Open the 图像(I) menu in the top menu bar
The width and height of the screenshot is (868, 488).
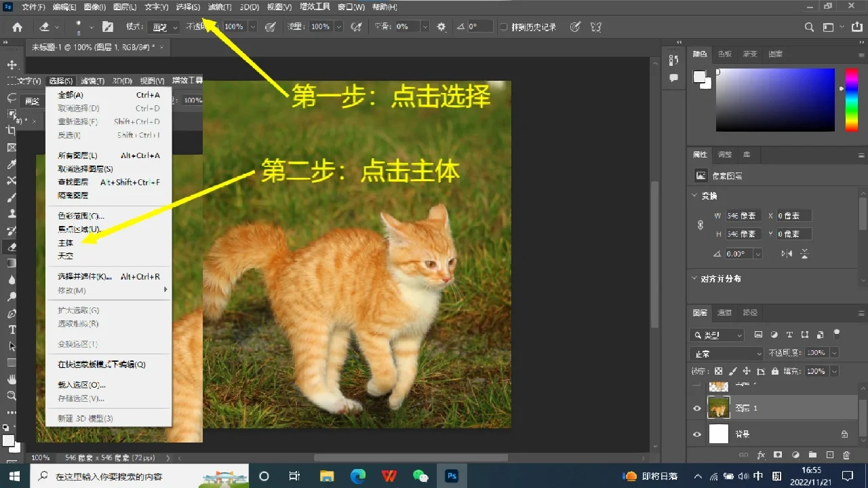(x=94, y=7)
